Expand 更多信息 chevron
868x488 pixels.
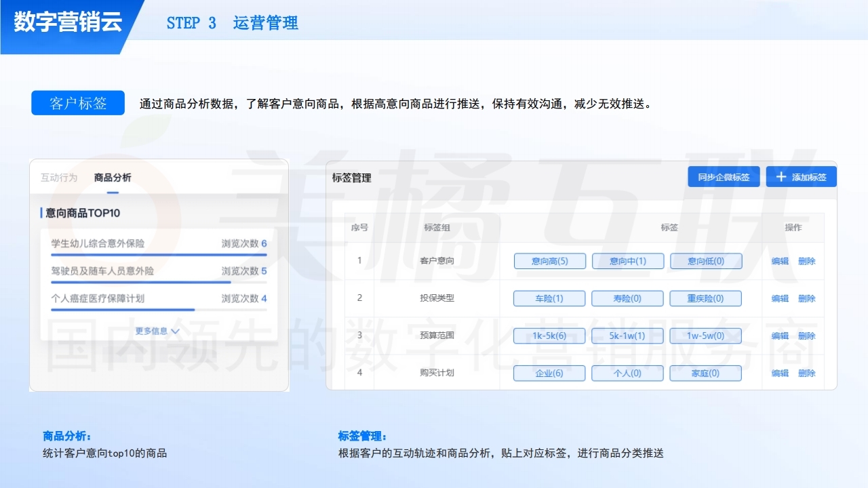(175, 331)
